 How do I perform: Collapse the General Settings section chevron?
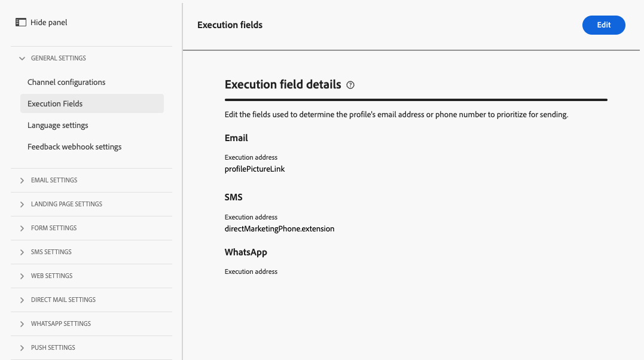[22, 59]
